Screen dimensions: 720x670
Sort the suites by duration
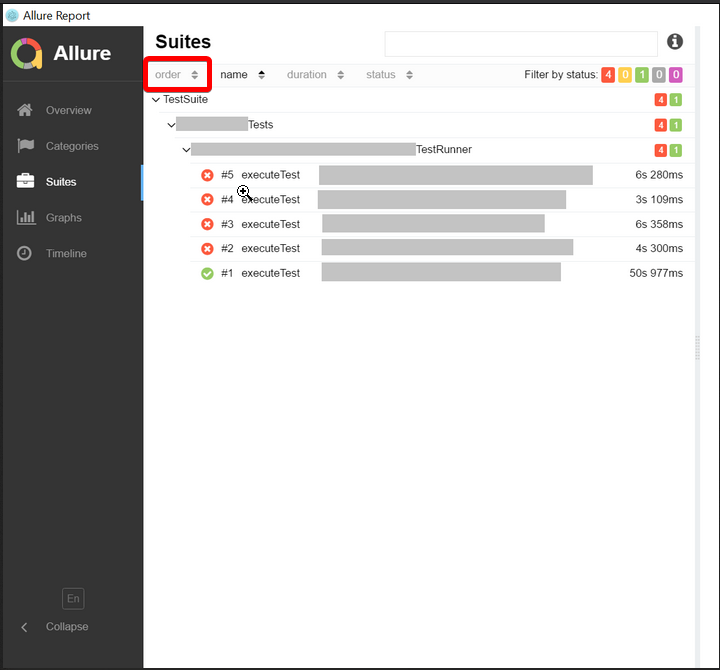pyautogui.click(x=315, y=74)
